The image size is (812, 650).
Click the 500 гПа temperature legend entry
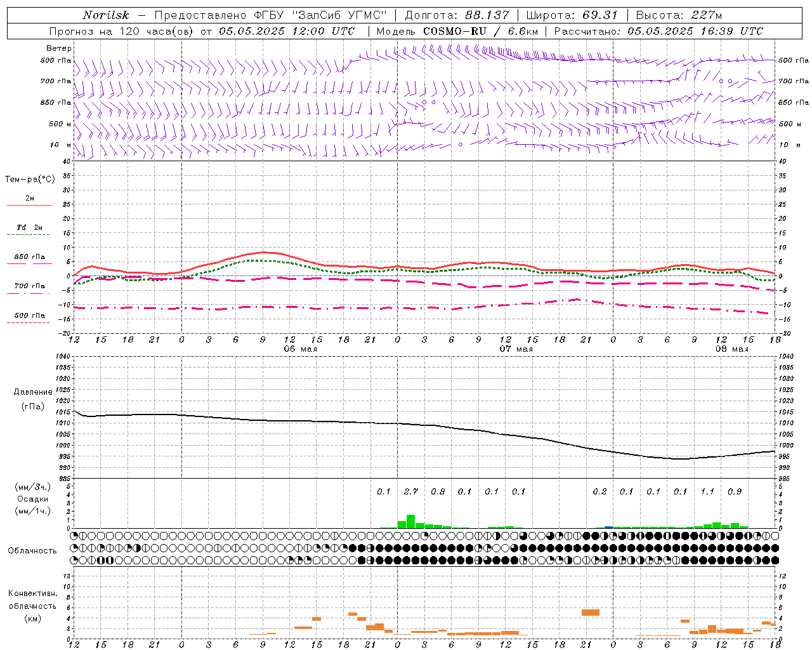[30, 315]
